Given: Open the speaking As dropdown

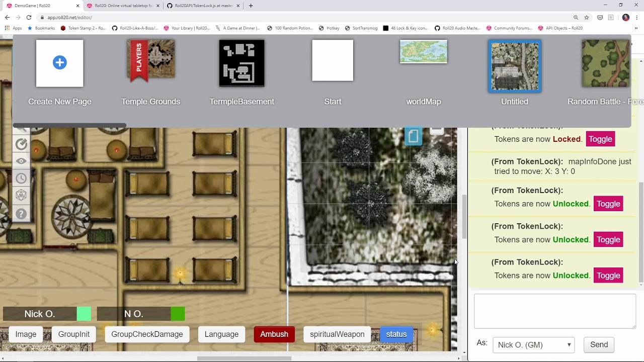Looking at the screenshot, I should [534, 345].
